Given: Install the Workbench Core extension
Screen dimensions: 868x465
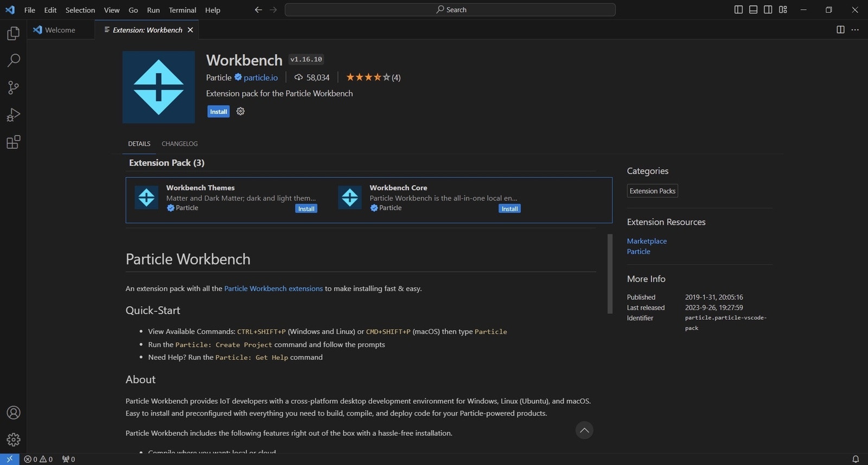Looking at the screenshot, I should click(509, 209).
